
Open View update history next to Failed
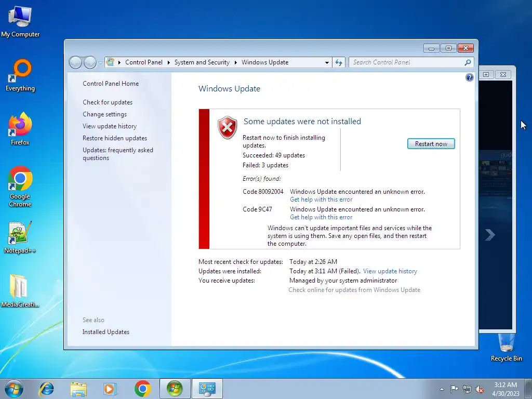point(390,271)
